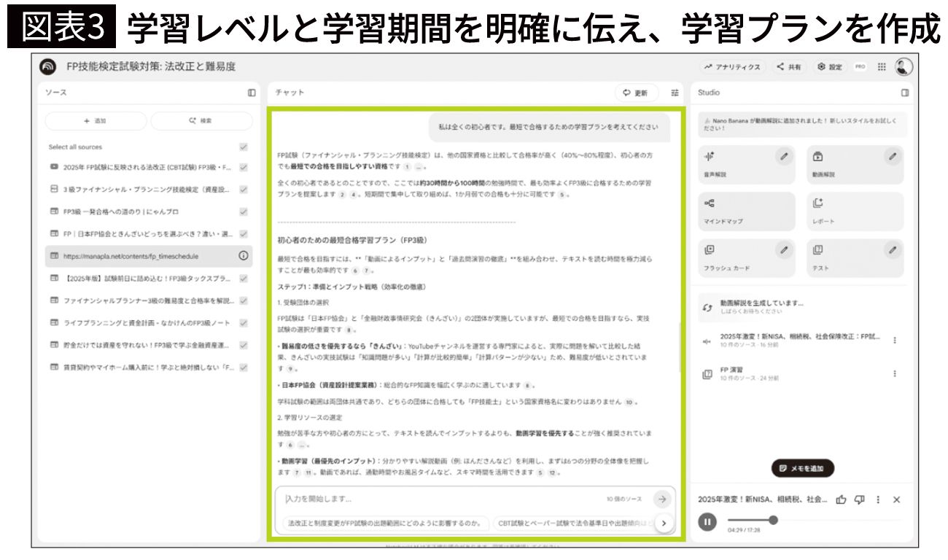Viewport: 948px width, 560px height.
Task: Open chat configuration sliders icon
Action: pyautogui.click(x=675, y=93)
